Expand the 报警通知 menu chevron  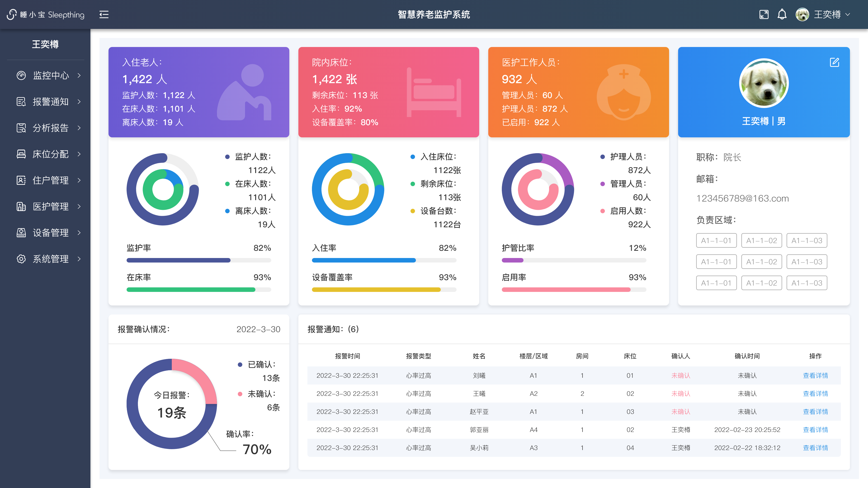pos(79,101)
